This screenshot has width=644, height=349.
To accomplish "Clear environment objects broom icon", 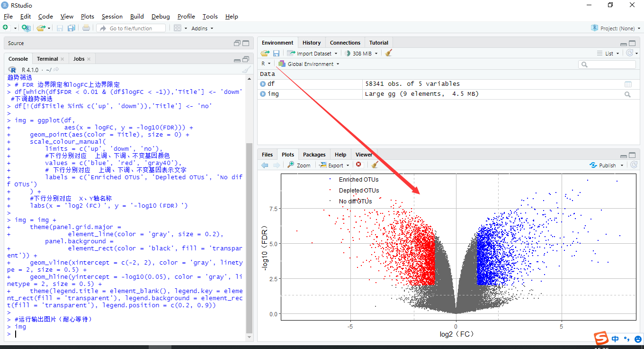I will point(388,53).
